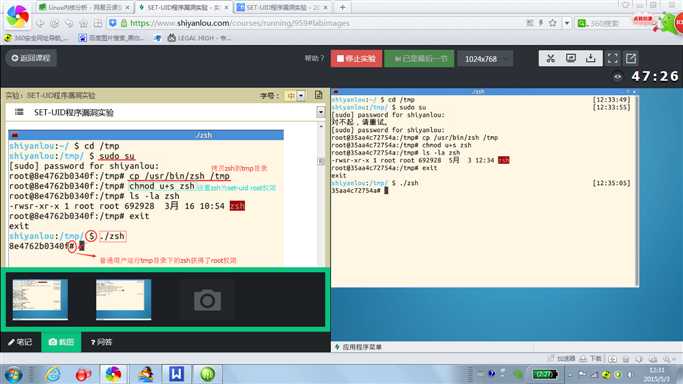Click the green last-section button
683x384 pixels.
click(x=419, y=58)
